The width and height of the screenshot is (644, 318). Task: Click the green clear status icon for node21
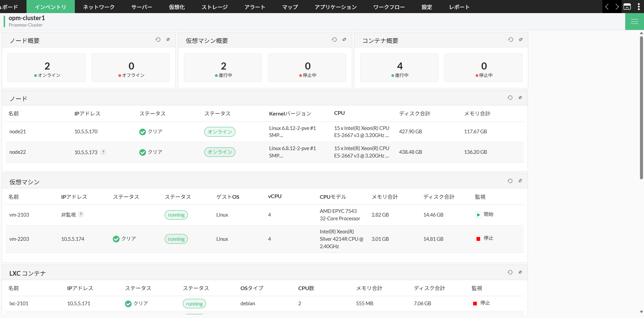click(x=143, y=132)
